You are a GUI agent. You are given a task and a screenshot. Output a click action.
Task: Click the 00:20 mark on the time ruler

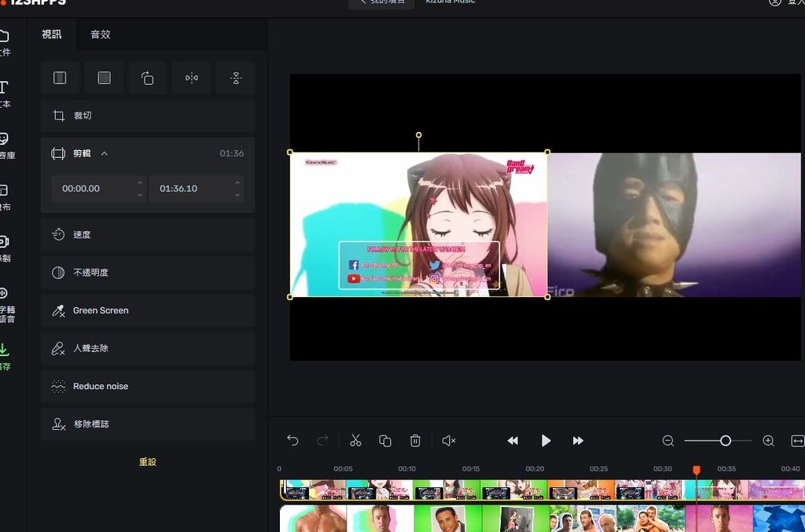point(535,469)
